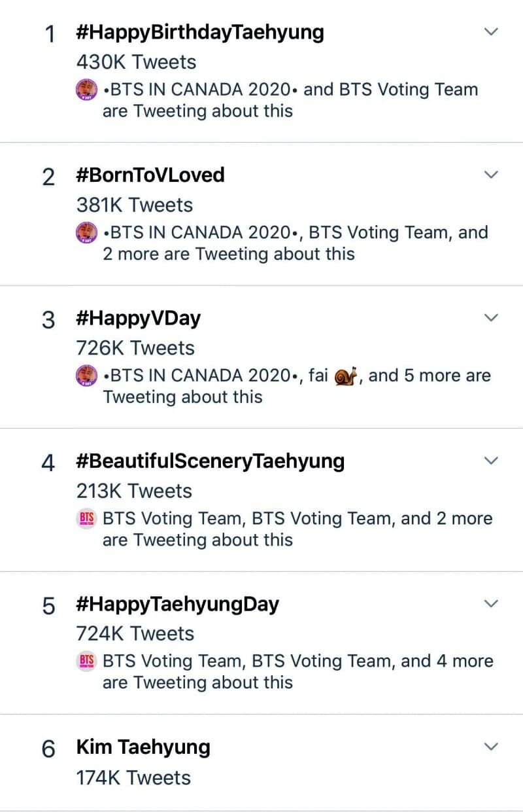This screenshot has height=812, width=523.
Task: Tap the avatar under #HappyBirthdayTaehyung
Action: click(x=87, y=90)
